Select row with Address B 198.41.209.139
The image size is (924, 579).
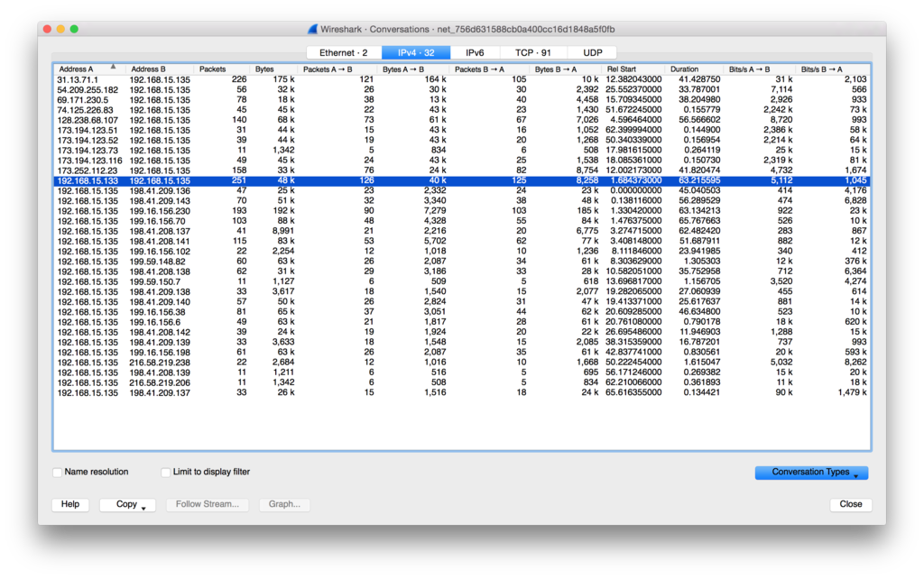tap(462, 342)
